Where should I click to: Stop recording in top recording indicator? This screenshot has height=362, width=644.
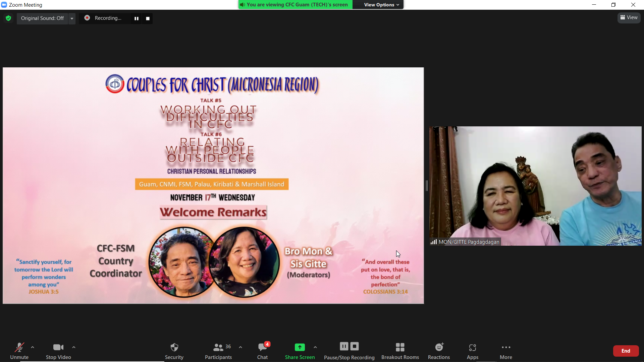pyautogui.click(x=148, y=18)
